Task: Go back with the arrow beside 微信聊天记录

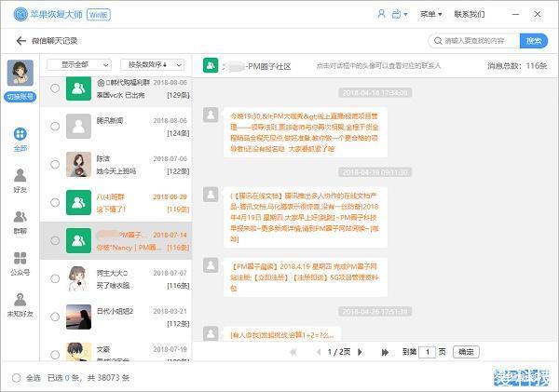Action: click(21, 41)
